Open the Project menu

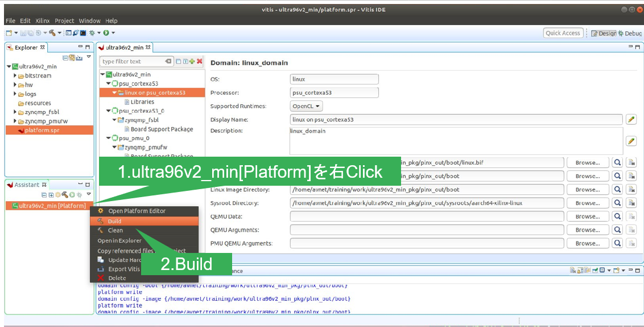click(x=64, y=21)
